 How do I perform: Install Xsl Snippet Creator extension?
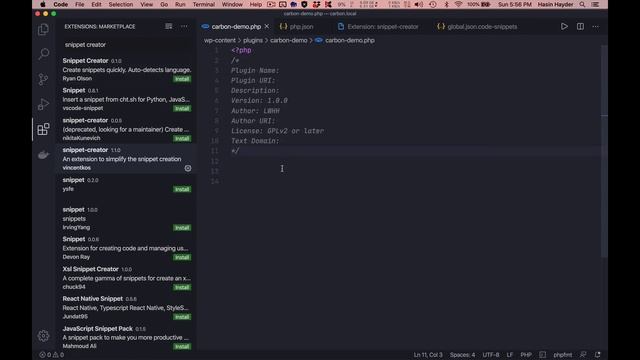click(182, 287)
